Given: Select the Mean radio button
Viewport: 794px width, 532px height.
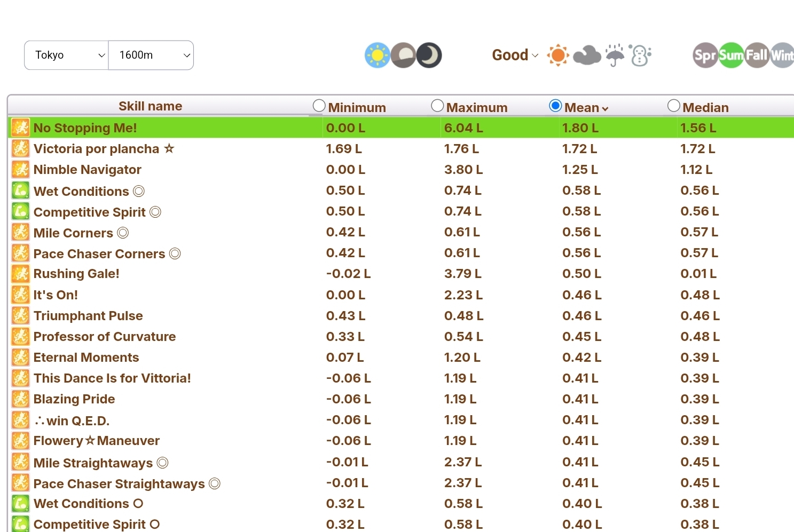Looking at the screenshot, I should point(555,106).
